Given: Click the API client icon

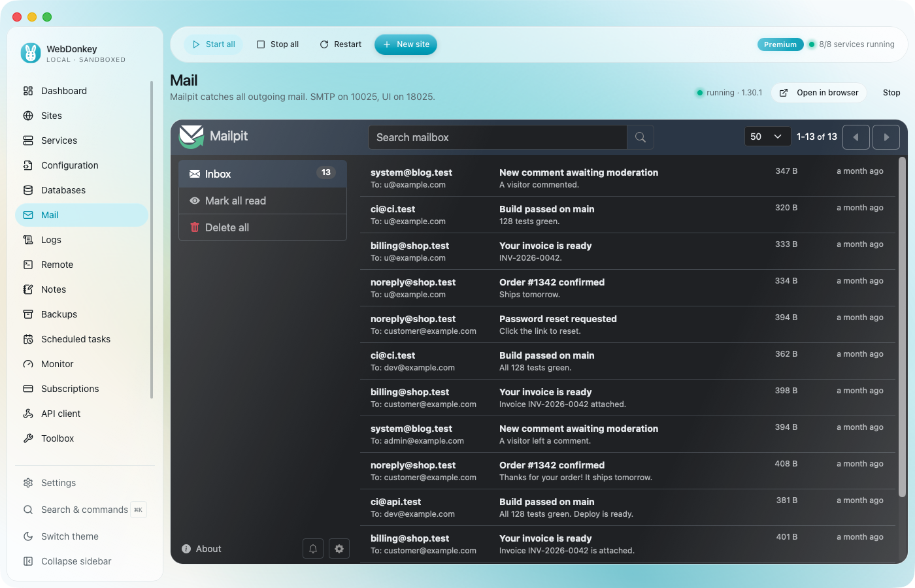Looking at the screenshot, I should click(x=28, y=414).
